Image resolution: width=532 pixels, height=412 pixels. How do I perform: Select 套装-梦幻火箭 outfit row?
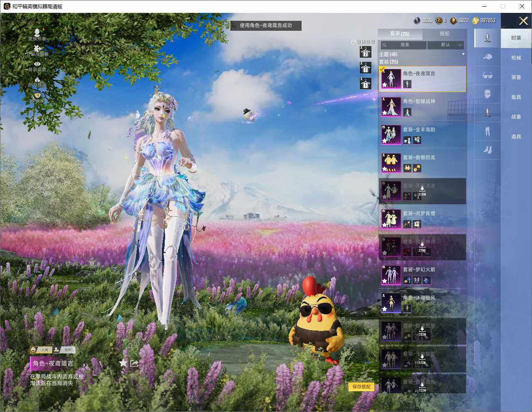[x=422, y=275]
